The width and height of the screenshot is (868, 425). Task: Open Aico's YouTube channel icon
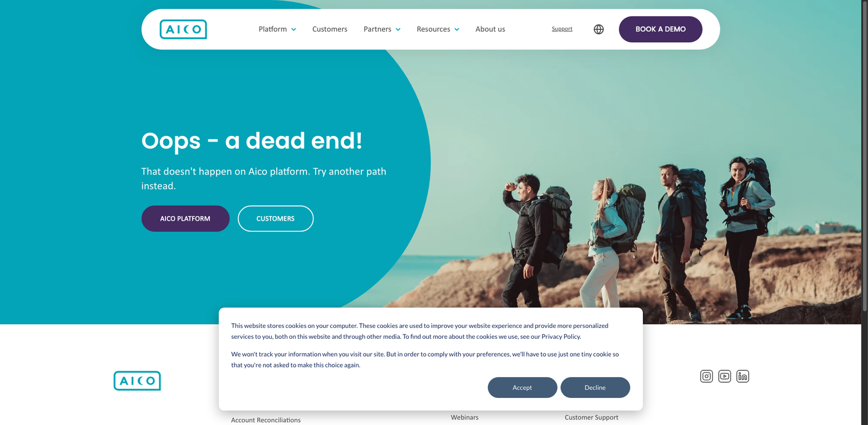pyautogui.click(x=725, y=376)
